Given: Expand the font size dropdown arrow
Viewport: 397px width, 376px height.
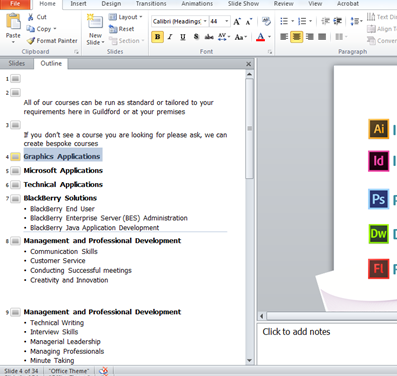Looking at the screenshot, I should point(227,21).
